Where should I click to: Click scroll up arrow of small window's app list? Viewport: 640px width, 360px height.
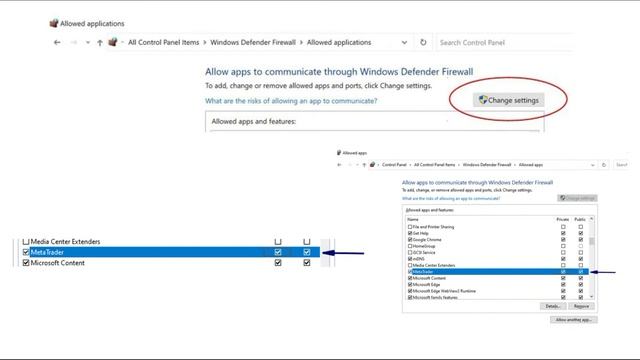point(592,219)
